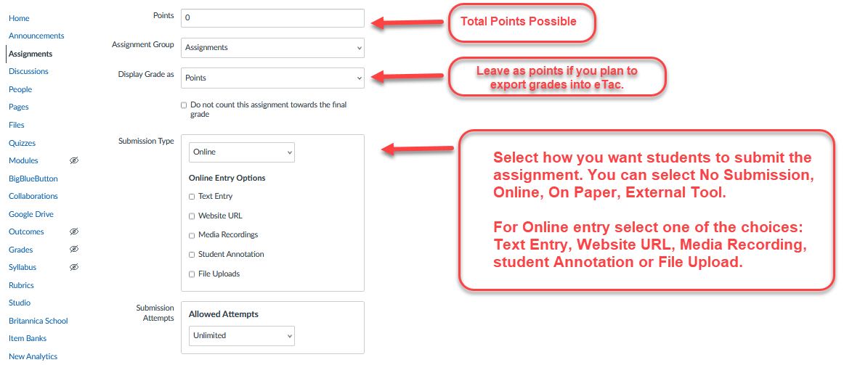Open Quizzes from the sidebar

click(22, 143)
